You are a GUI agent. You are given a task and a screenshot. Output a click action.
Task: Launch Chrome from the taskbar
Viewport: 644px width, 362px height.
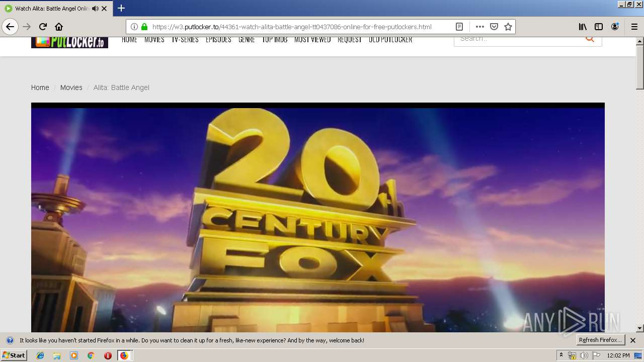click(x=91, y=355)
